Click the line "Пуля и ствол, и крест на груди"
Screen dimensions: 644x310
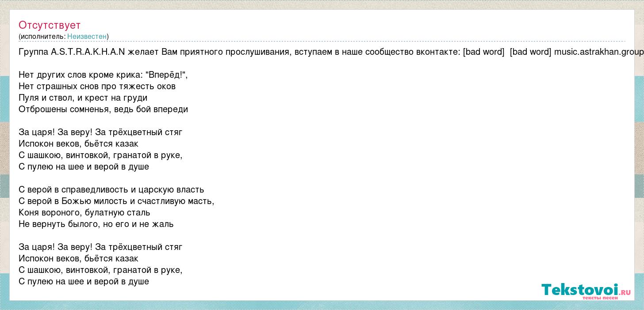[x=83, y=98]
